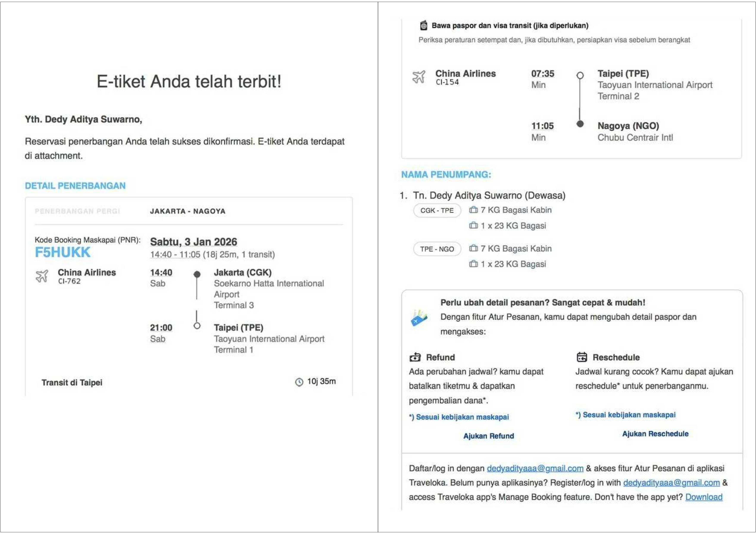Click the Sabtu, 3 Jan 2026 departure date
The image size is (756, 534).
[193, 242]
